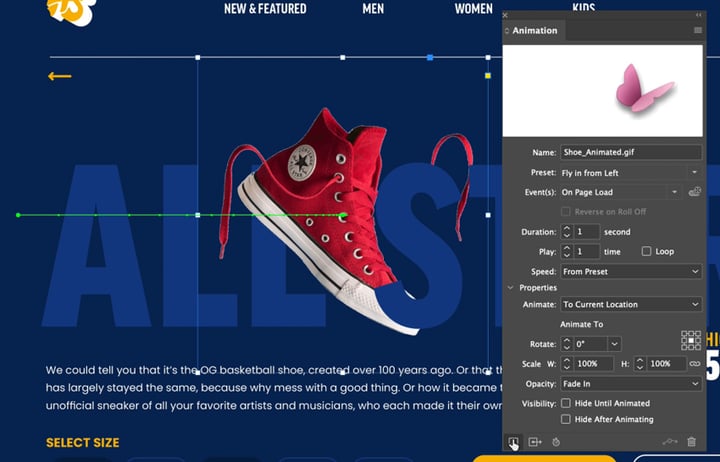The height and width of the screenshot is (462, 720).
Task: Toggle the constrain scale link icon
Action: click(695, 364)
